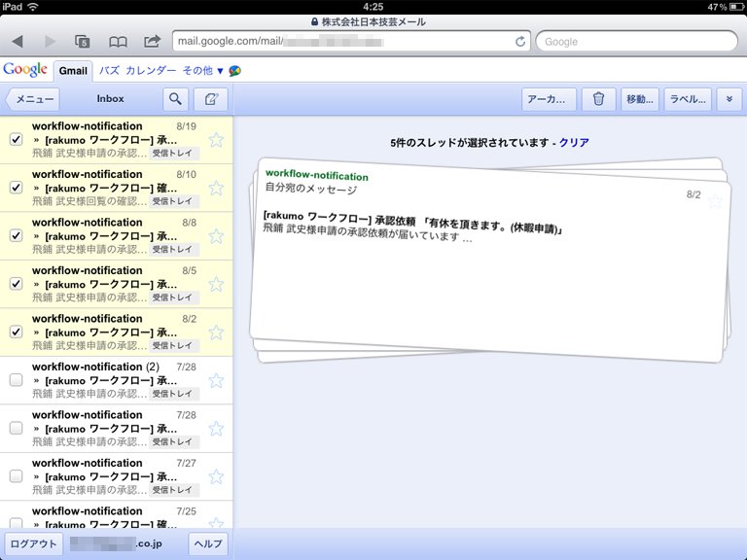Open the 8/10 確... email subject
Image resolution: width=747 pixels, height=560 pixels.
pyautogui.click(x=111, y=188)
